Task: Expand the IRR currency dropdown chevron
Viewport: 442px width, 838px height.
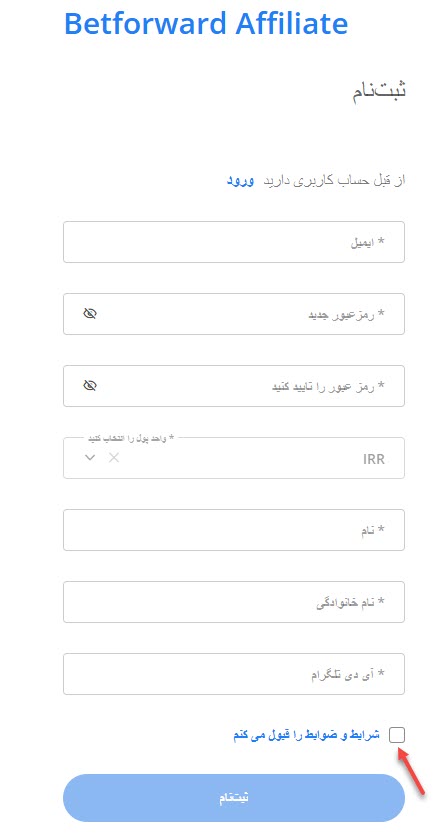Action: click(x=90, y=457)
